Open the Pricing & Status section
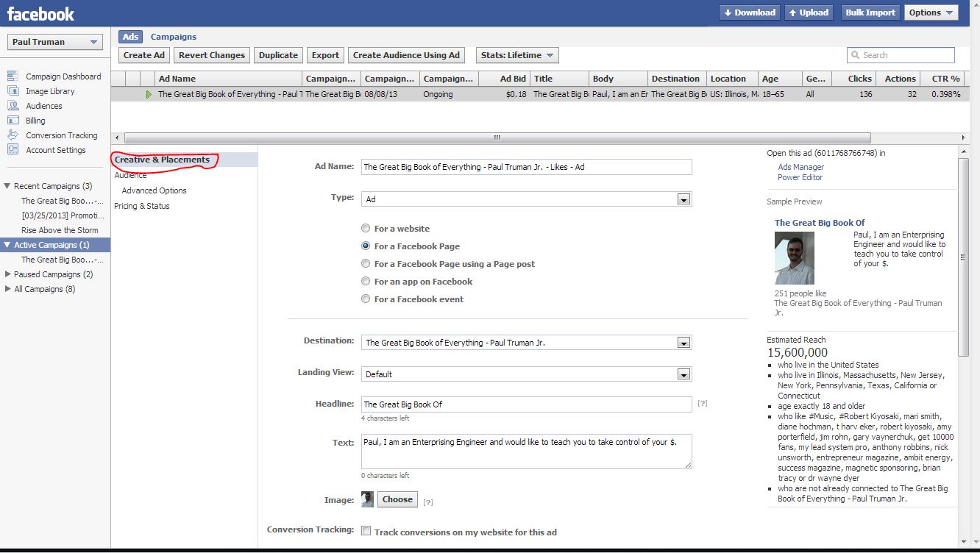980x553 pixels. click(x=142, y=206)
